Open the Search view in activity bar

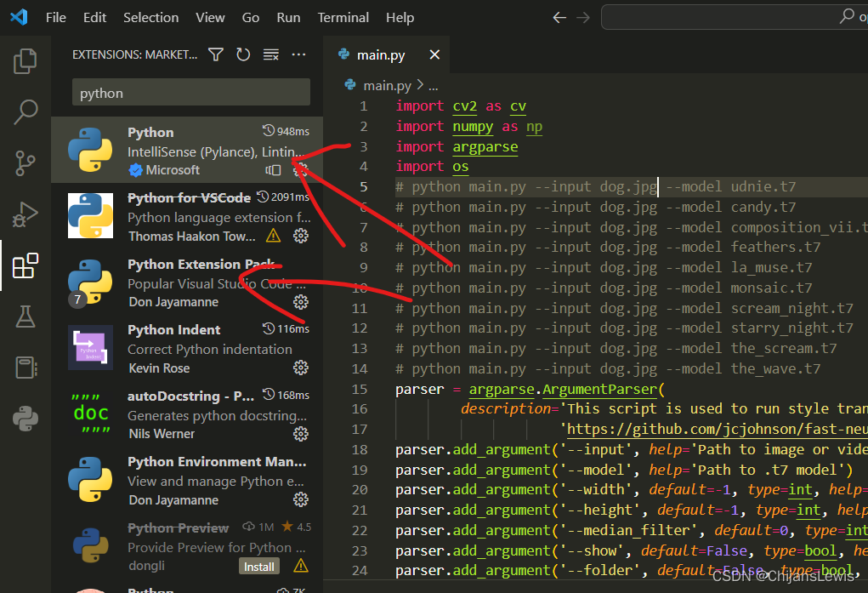pos(25,112)
